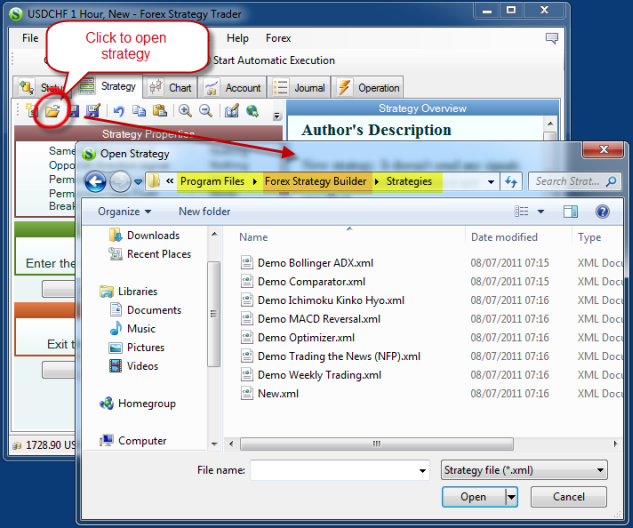Click the globe with arrow icon
The width and height of the screenshot is (633, 528).
click(253, 111)
